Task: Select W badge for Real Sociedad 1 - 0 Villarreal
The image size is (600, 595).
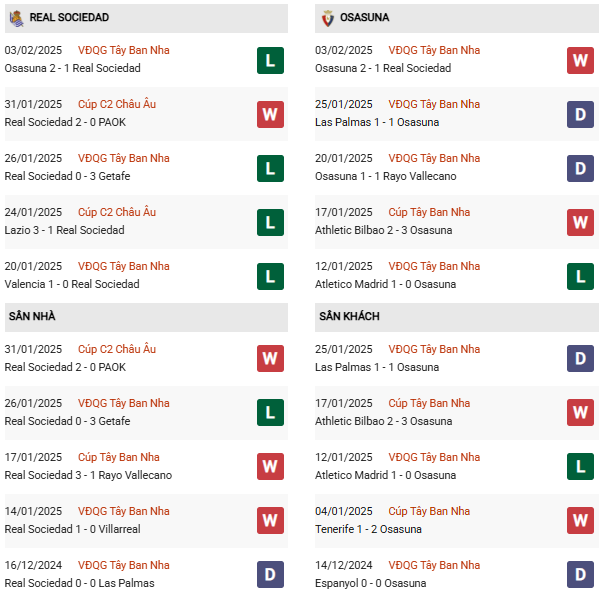Action: (x=270, y=521)
